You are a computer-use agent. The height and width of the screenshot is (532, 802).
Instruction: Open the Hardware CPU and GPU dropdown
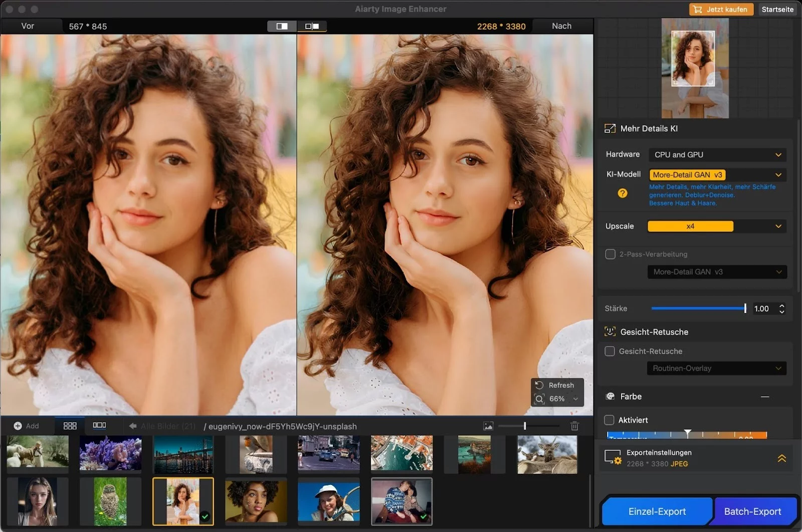click(717, 155)
